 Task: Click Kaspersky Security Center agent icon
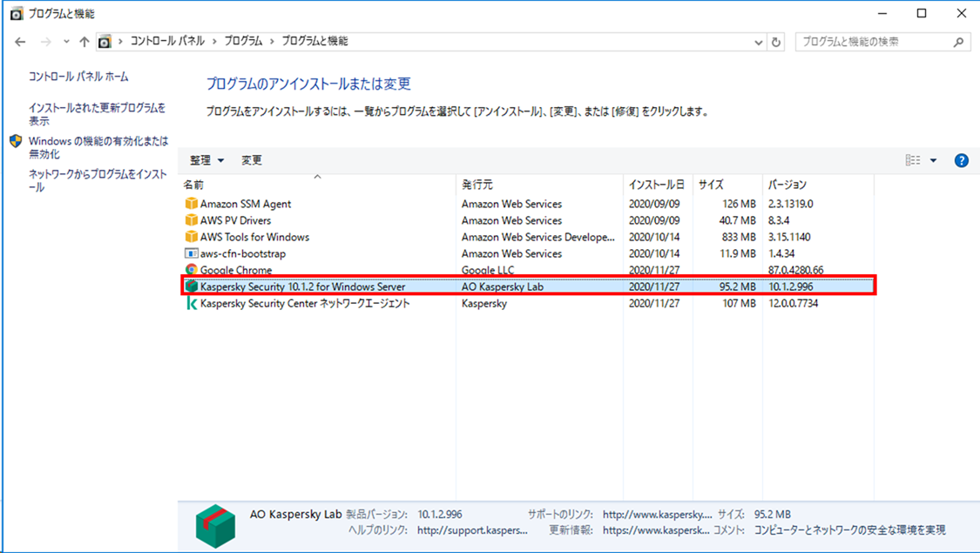(x=192, y=303)
